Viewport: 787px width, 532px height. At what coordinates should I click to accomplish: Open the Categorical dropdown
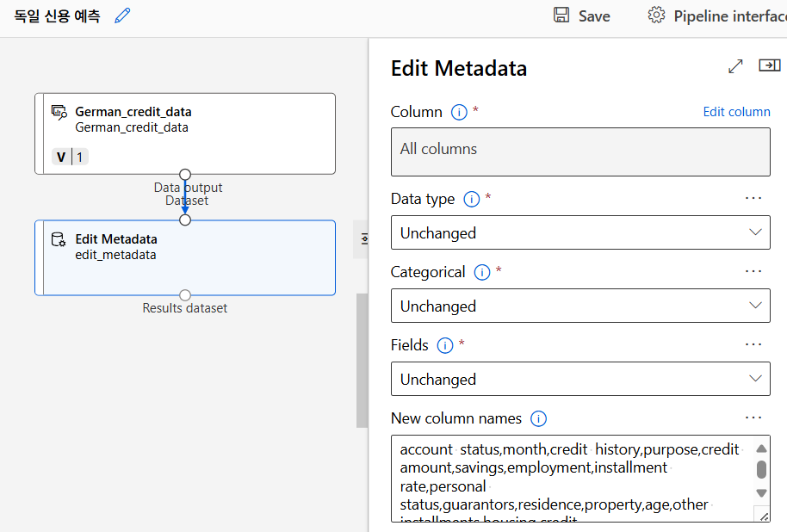point(580,306)
